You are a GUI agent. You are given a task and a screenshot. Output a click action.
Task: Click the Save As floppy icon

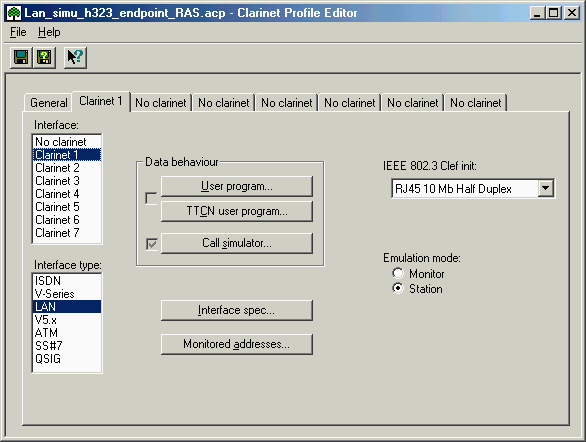click(44, 58)
